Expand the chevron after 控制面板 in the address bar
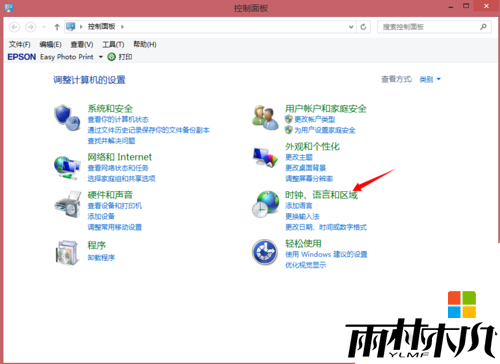This screenshot has height=364, width=500. point(122,27)
